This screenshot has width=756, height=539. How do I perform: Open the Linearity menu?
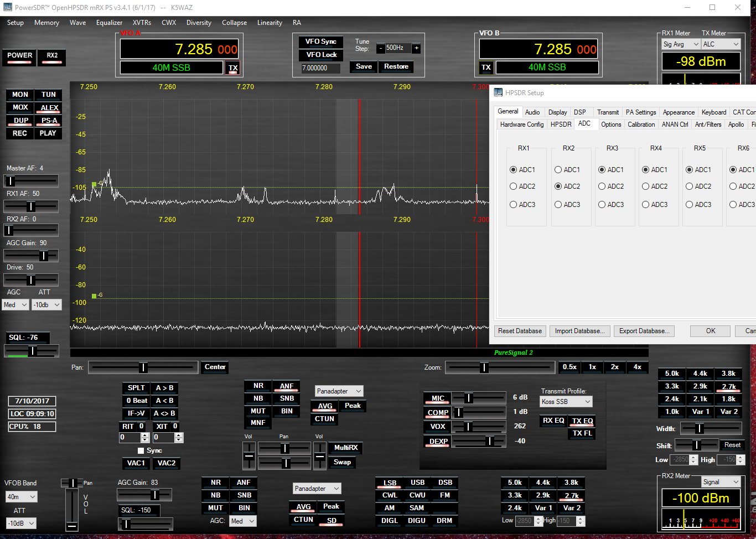pyautogui.click(x=270, y=23)
